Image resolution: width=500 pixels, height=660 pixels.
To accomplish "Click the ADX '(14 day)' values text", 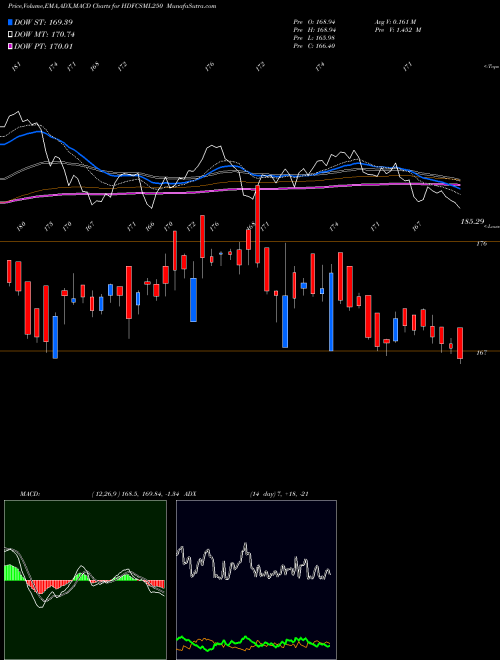I will [279, 494].
